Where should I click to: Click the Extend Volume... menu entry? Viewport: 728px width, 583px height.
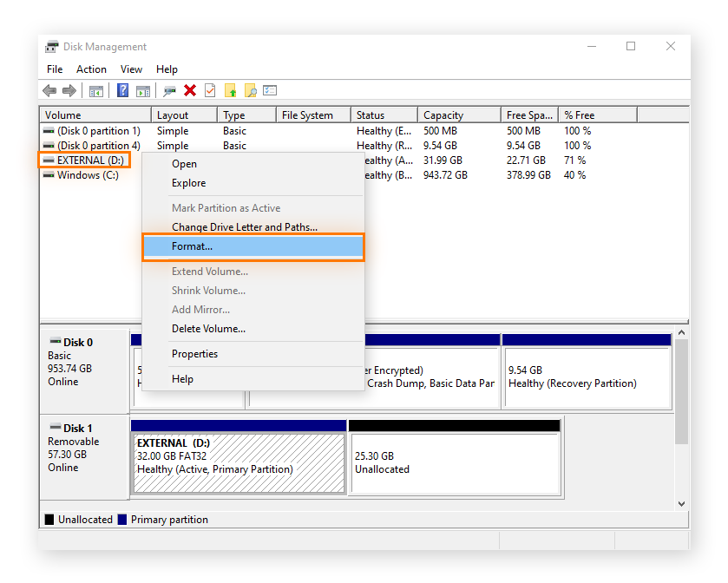253,272
